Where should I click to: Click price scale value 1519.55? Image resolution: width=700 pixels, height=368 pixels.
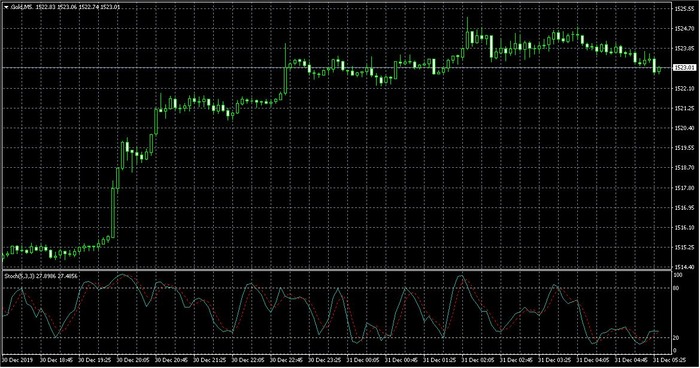pos(684,148)
